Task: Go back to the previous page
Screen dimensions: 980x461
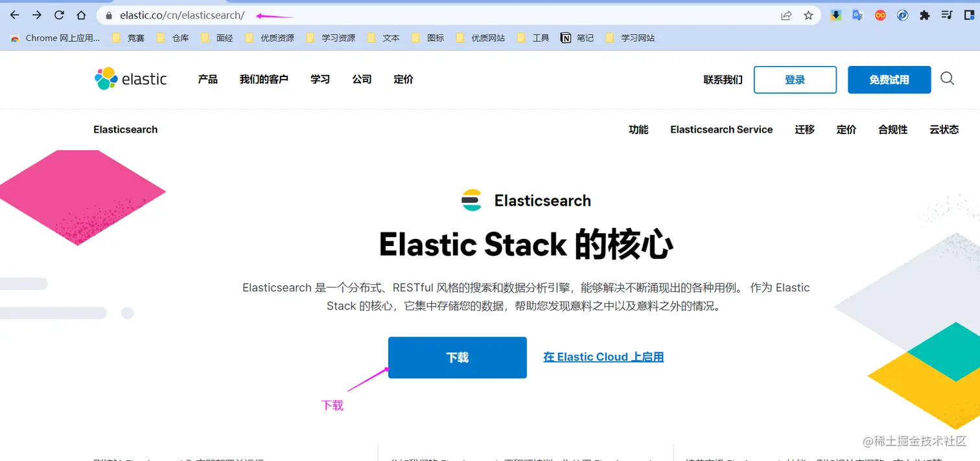Action: [x=14, y=15]
